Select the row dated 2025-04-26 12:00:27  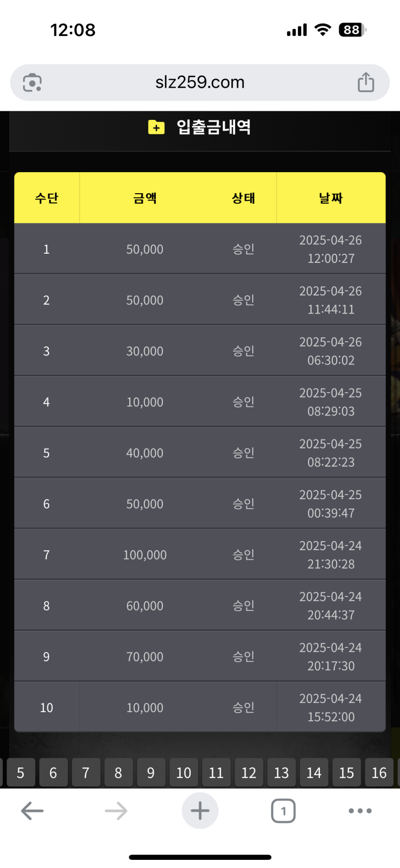pos(200,249)
